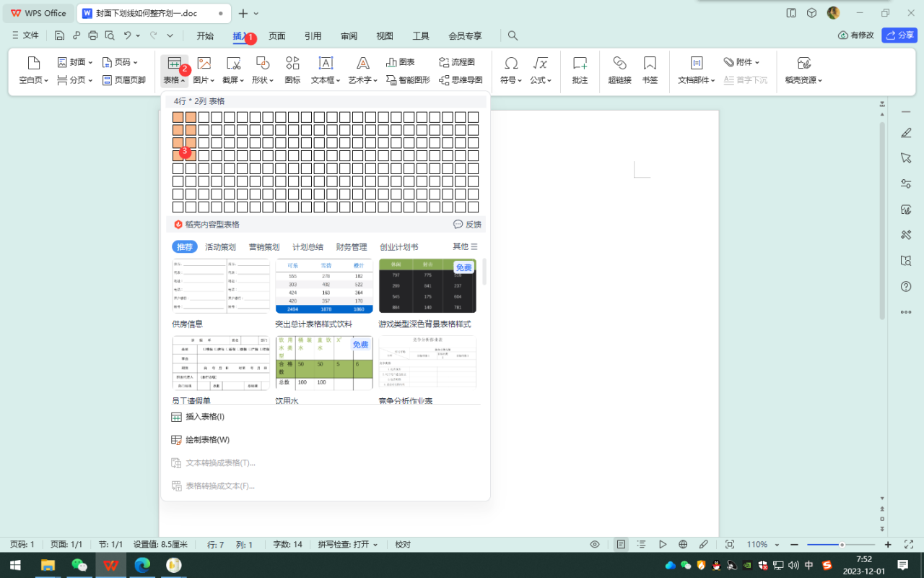Click the 符号 omega symbol tool

(511, 71)
